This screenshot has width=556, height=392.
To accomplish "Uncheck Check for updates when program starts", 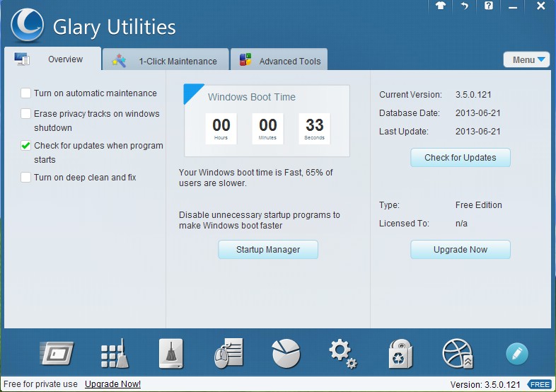I will (26, 146).
